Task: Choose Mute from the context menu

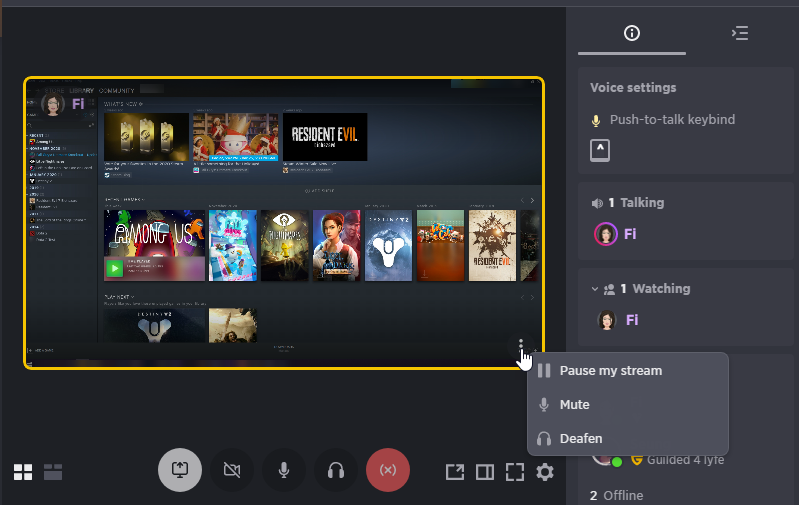Action: click(x=628, y=405)
